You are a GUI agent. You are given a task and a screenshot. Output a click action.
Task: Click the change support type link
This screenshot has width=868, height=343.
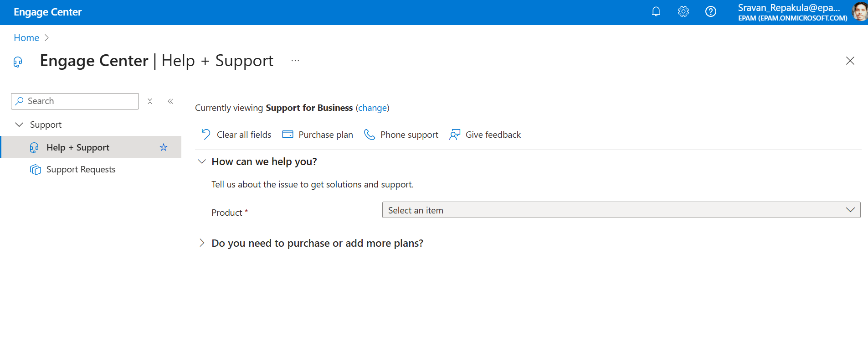[x=372, y=108]
